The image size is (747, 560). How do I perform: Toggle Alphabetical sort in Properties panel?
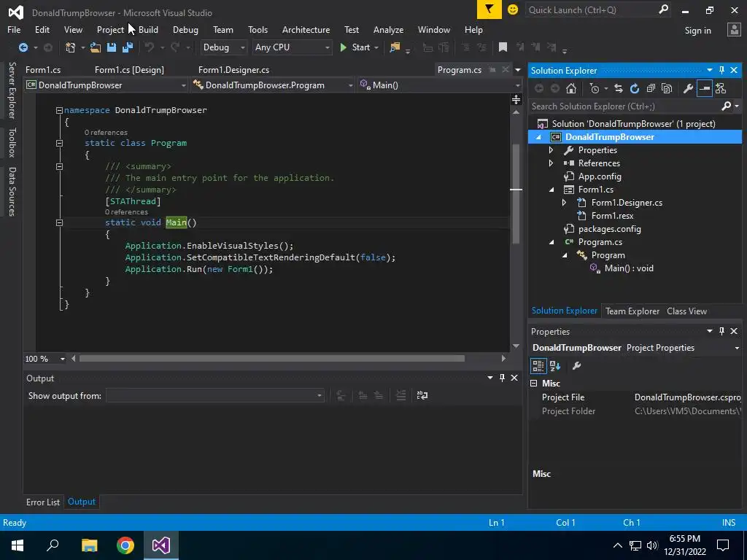click(555, 366)
